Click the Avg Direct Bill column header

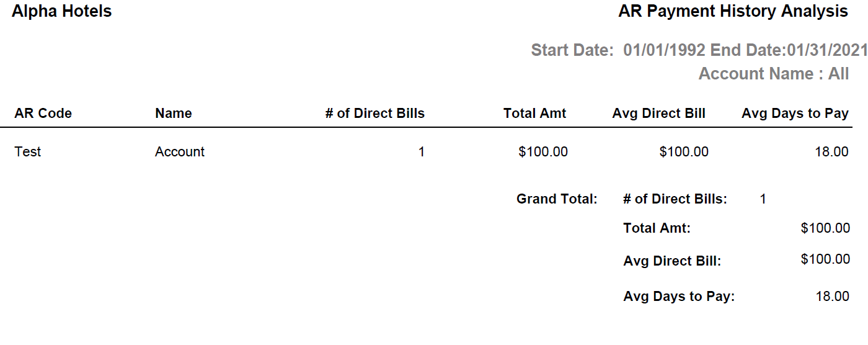[x=658, y=114]
